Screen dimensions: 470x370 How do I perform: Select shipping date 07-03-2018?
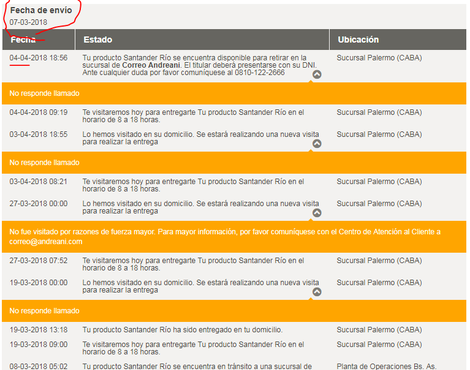click(x=28, y=22)
